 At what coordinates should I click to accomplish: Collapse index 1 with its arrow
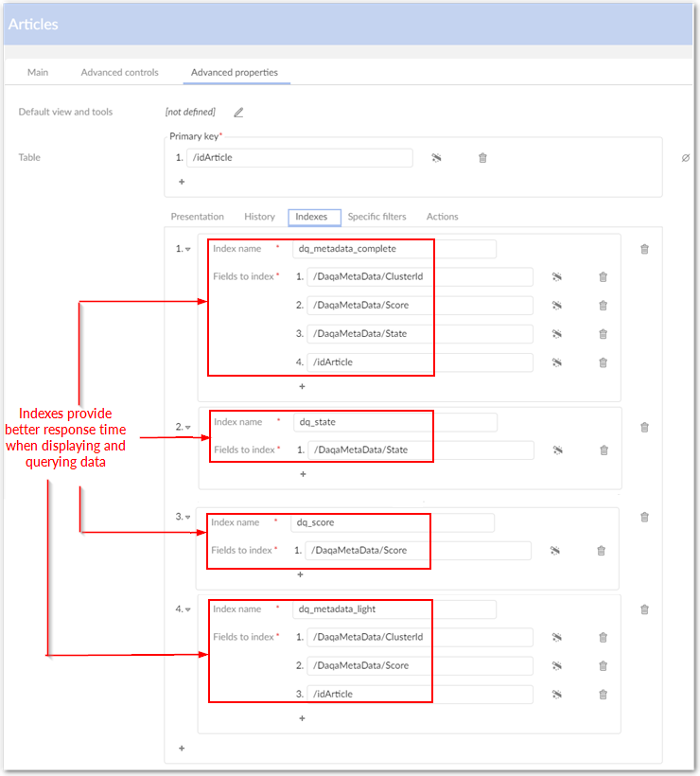coord(187,250)
